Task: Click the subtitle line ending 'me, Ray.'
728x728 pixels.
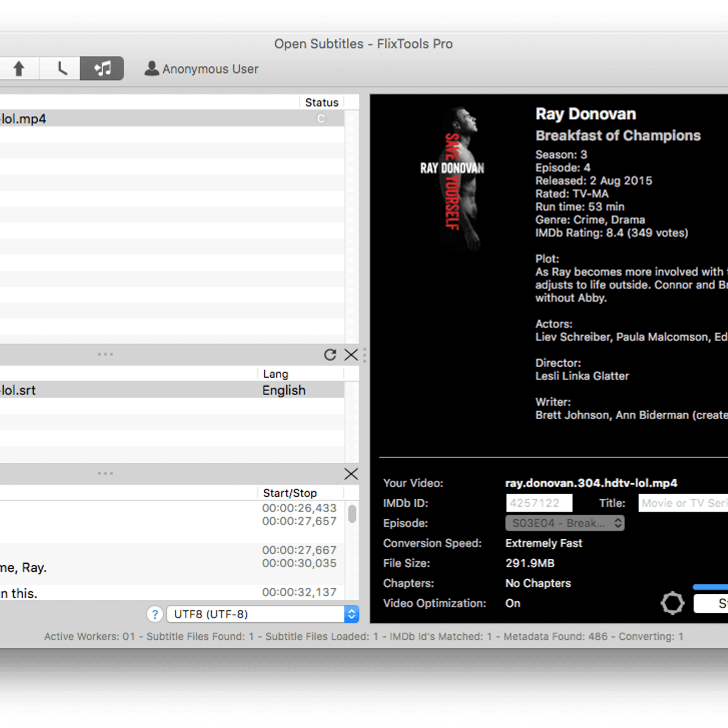Action: 23,567
